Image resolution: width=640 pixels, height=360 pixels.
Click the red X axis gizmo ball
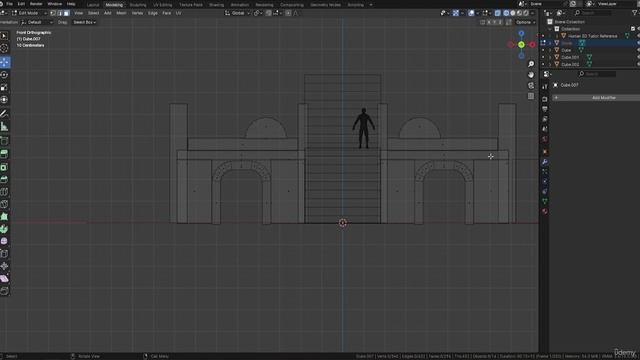532,45
